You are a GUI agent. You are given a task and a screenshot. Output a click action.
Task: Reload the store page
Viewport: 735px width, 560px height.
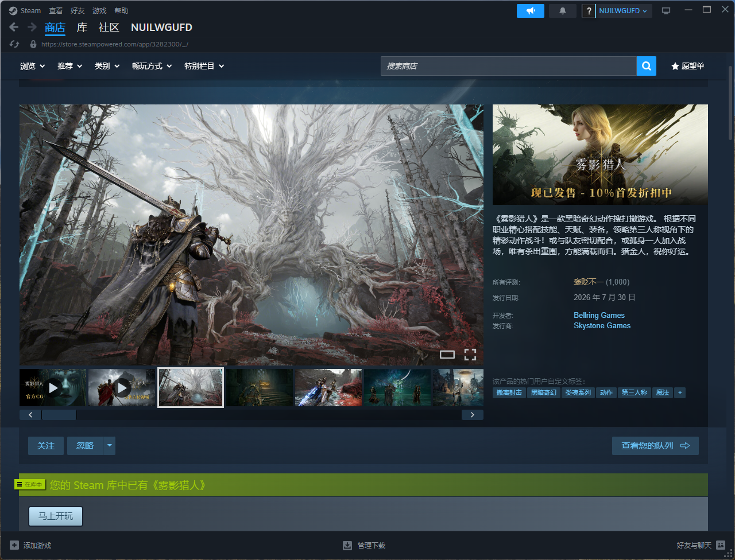[x=15, y=44]
